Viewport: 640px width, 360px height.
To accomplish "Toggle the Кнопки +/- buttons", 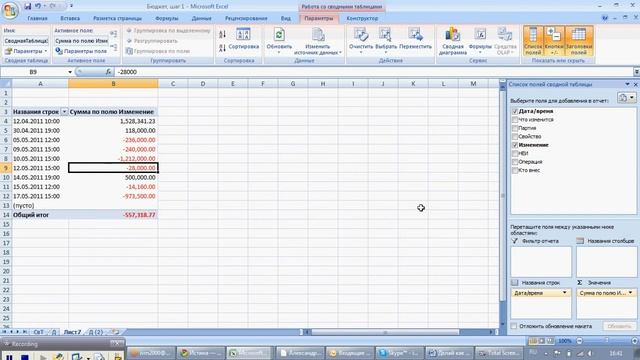I will (554, 41).
